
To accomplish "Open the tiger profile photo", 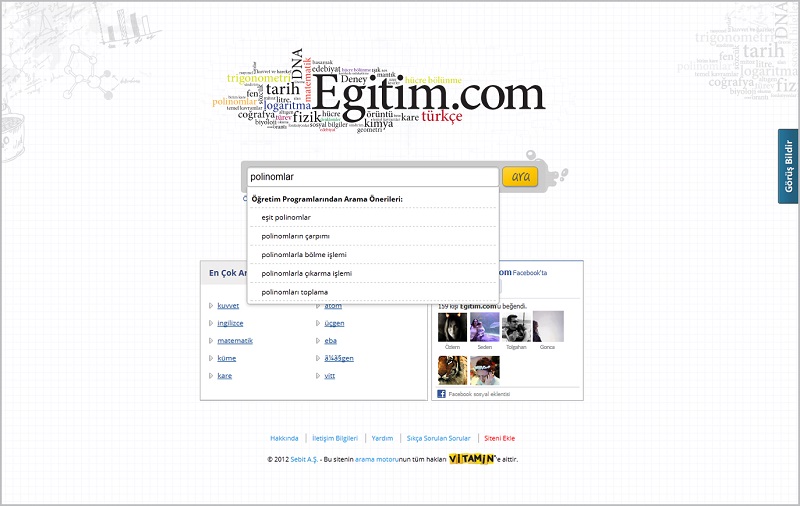I will [452, 370].
